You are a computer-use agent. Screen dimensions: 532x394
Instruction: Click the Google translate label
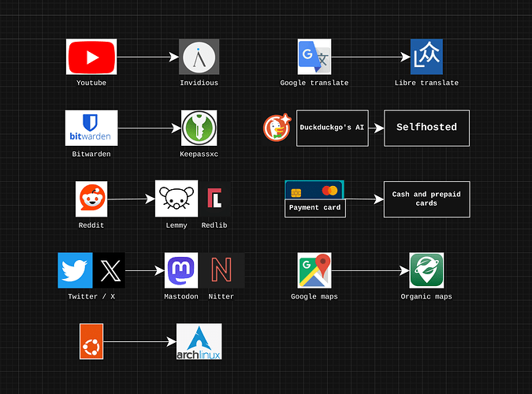[x=314, y=83]
